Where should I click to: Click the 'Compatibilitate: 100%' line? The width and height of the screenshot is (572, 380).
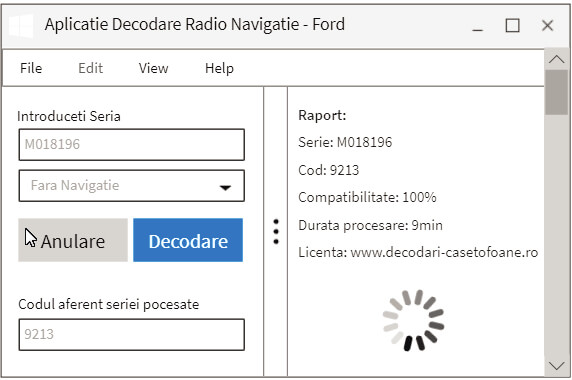click(367, 198)
